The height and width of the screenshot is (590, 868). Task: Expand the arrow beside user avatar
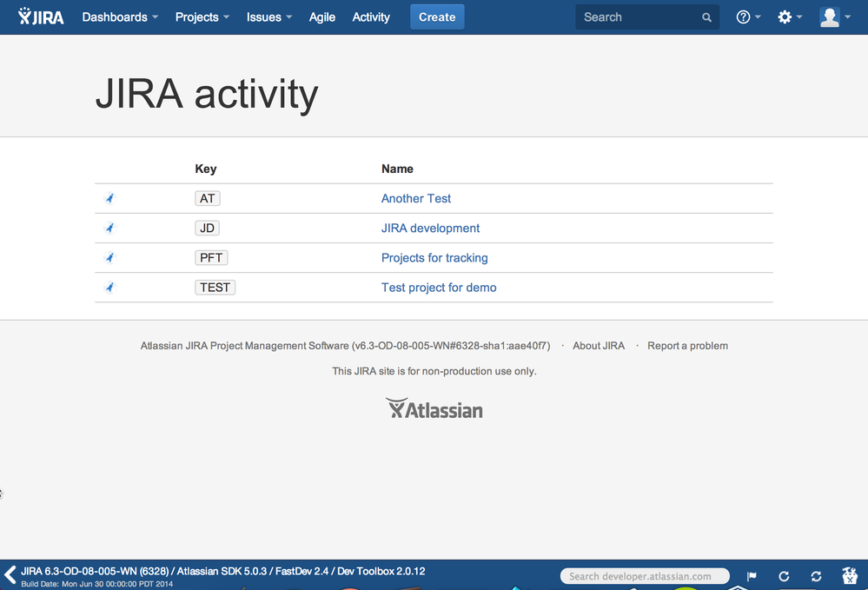(x=847, y=17)
